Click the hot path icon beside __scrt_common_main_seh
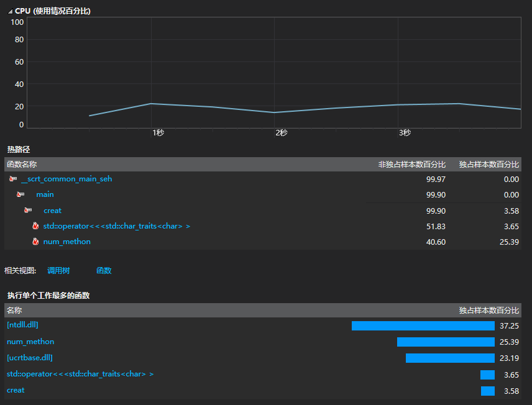This screenshot has height=405, width=532. [13, 179]
